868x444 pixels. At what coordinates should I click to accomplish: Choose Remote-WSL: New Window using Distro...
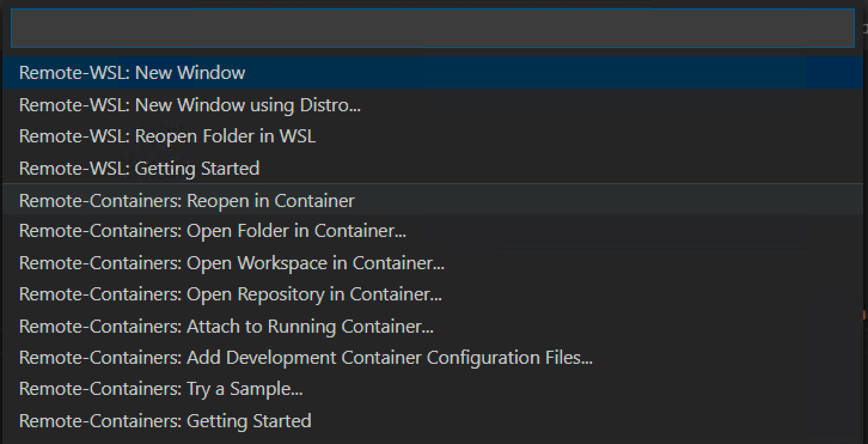click(433, 105)
